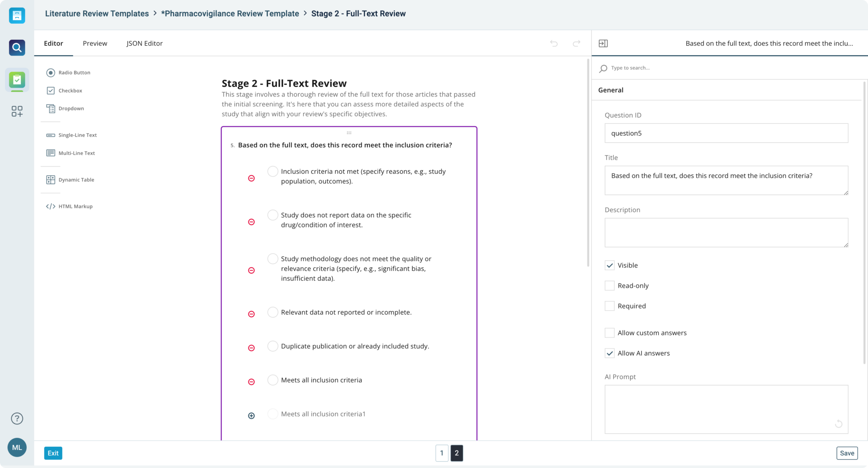Go to page 1 of the template
This screenshot has width=868, height=468.
[442, 453]
